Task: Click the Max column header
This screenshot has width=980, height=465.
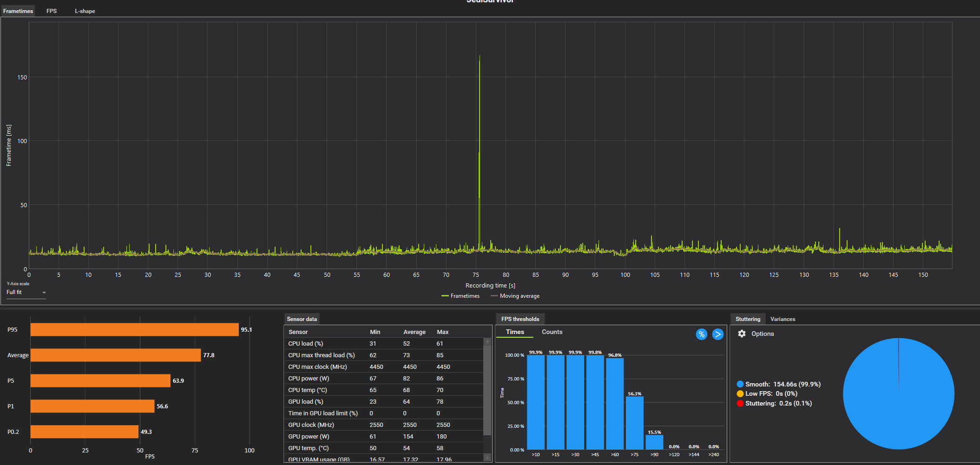Action: pyautogui.click(x=443, y=332)
